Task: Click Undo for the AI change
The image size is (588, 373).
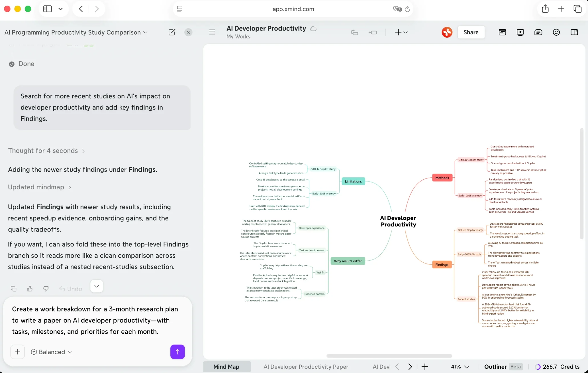Action: pos(71,289)
